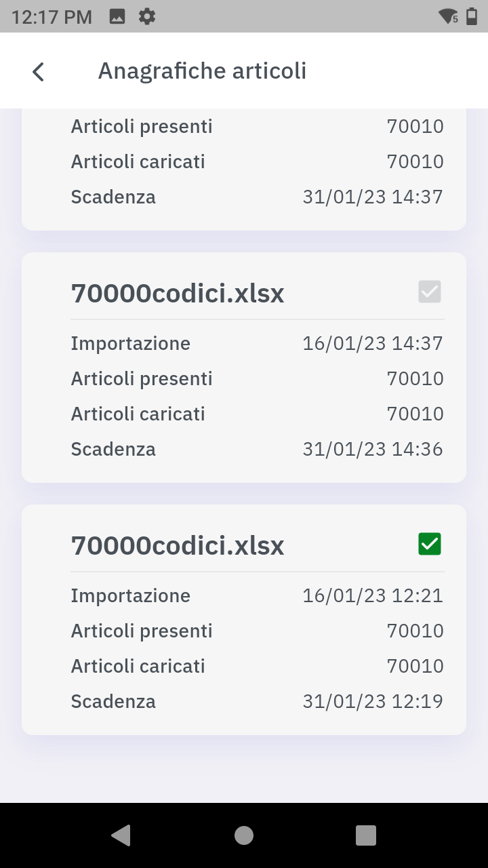Uncheck the green checkbox on the 12:21 import card

tap(430, 544)
